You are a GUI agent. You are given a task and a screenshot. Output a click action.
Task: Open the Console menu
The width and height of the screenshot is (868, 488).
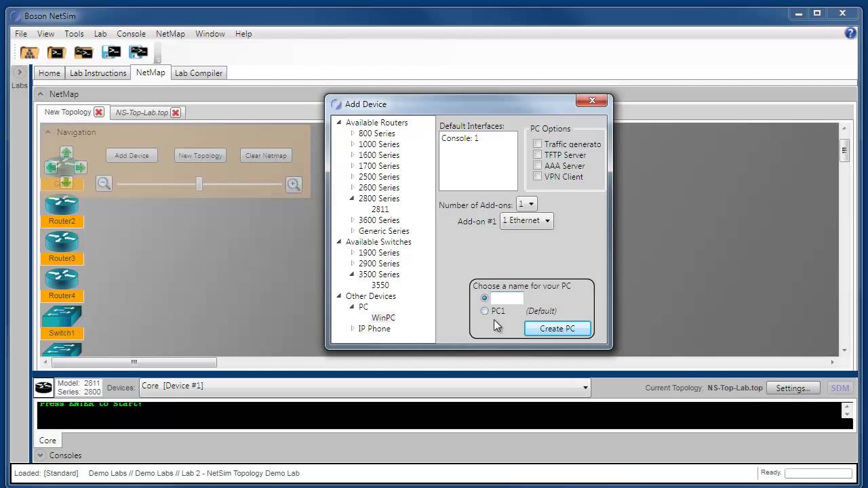click(131, 34)
